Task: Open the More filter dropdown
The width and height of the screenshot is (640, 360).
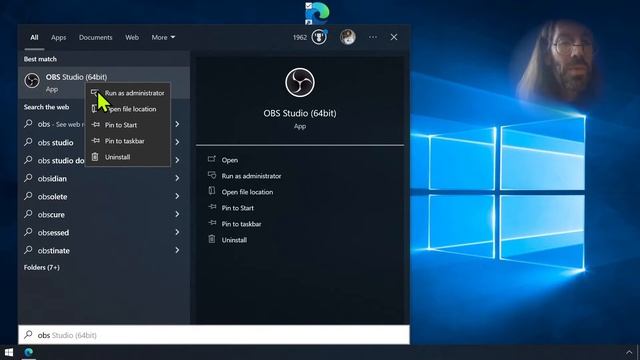Action: pos(163,37)
